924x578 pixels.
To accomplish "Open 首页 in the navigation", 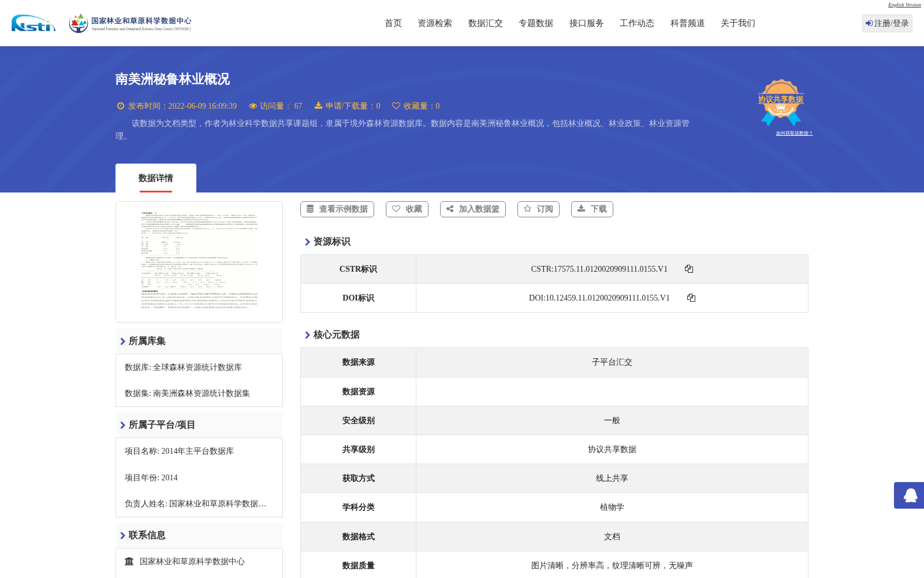I will tap(393, 23).
